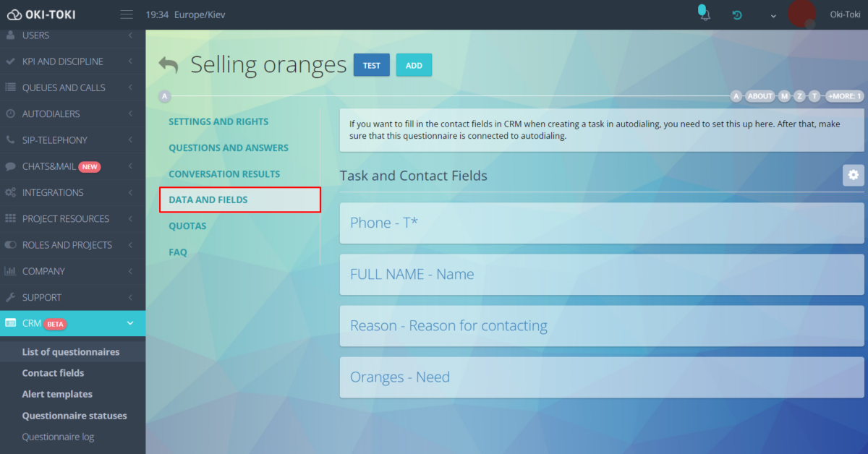Click the INTEGRATIONS gears icon
Screen dimensions: 868x454
coord(10,192)
